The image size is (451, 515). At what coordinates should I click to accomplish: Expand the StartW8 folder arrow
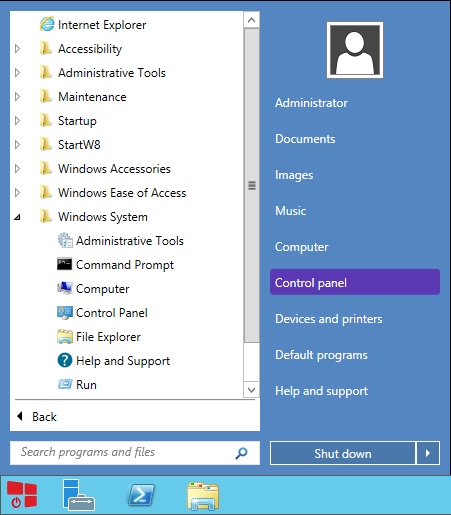[x=18, y=145]
